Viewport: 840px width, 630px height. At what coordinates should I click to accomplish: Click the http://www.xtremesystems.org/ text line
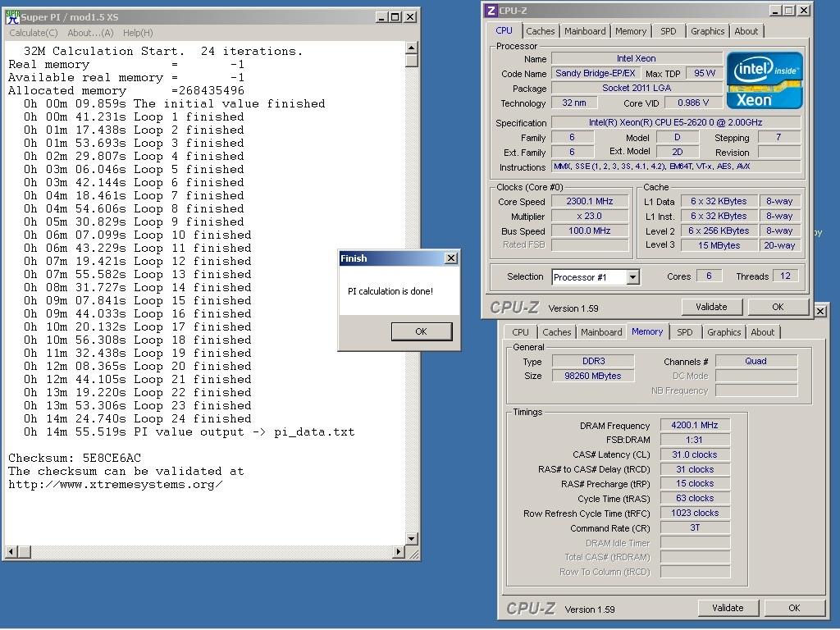pos(115,485)
